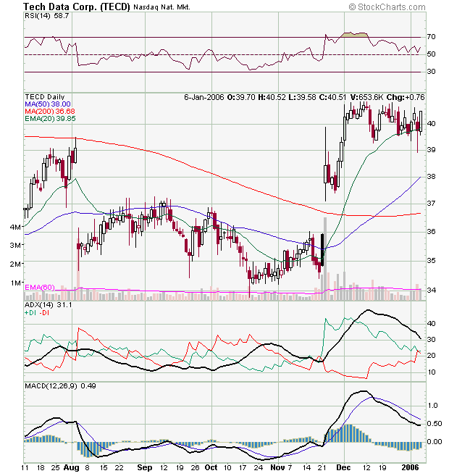This screenshot has height=476, width=449.
Task: Click the volume readout "V:653.6K"
Action: (x=366, y=97)
